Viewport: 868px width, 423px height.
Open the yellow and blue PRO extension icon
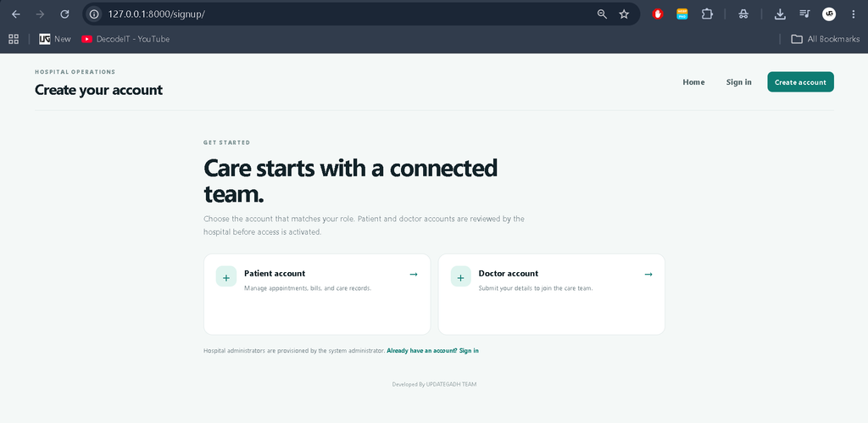(x=682, y=14)
